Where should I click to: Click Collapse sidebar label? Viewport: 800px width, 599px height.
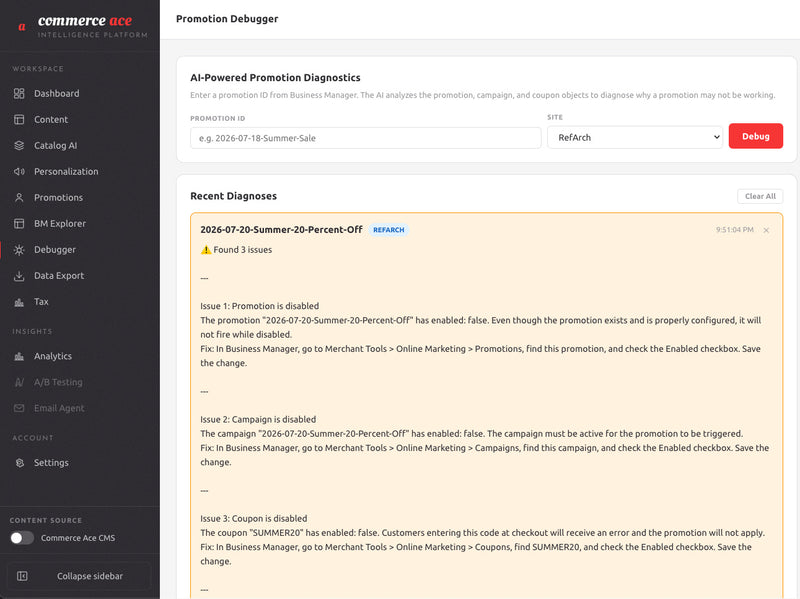[x=90, y=576]
